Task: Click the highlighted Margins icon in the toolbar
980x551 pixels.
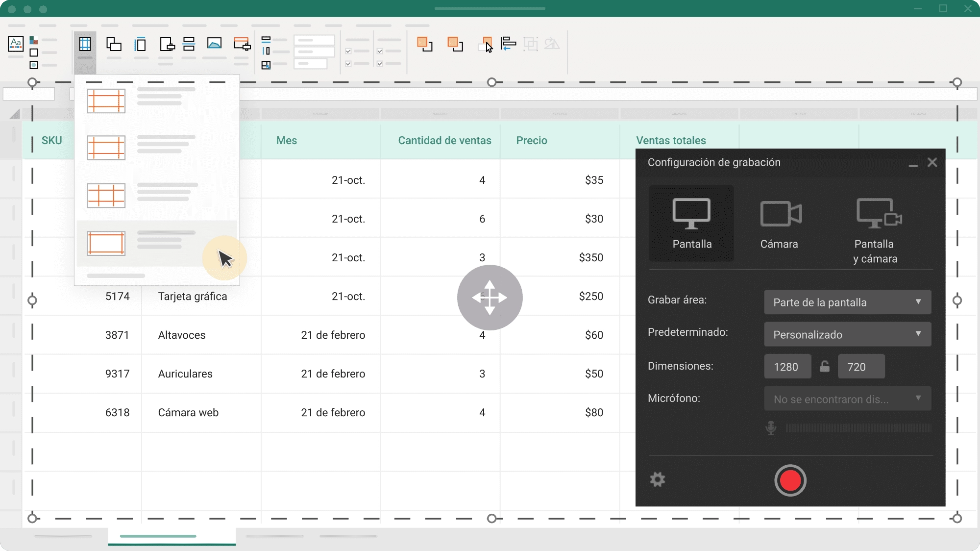Action: click(x=85, y=44)
